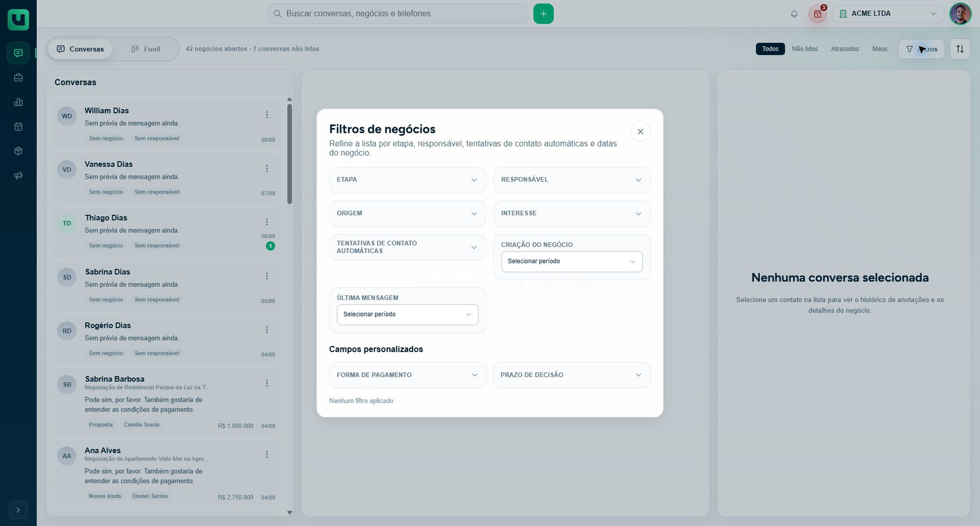The width and height of the screenshot is (980, 526).
Task: Click the search conversations input field
Action: 398,13
